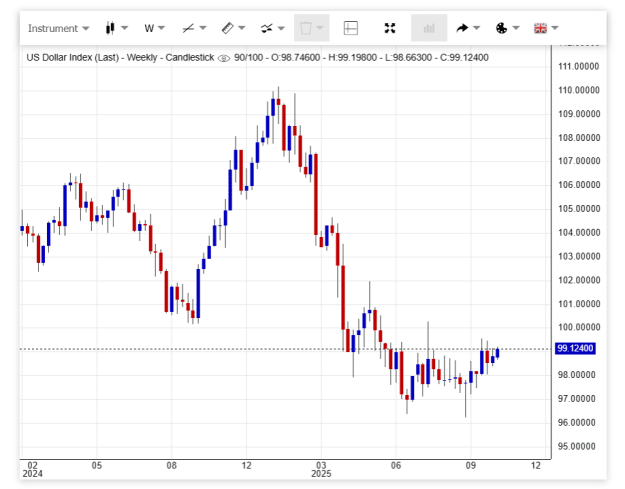
Task: Click the 06 date axis label
Action: point(396,465)
